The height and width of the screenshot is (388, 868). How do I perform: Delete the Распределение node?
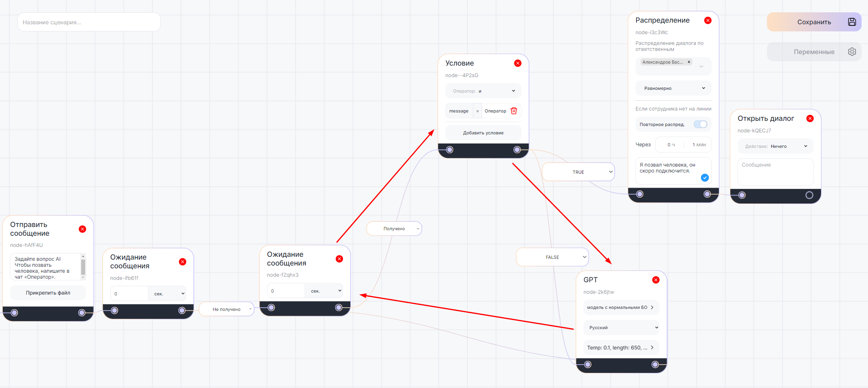708,20
